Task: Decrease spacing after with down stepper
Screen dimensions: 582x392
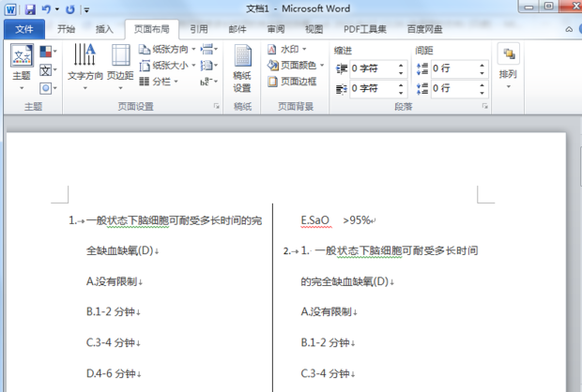Action: coord(482,92)
